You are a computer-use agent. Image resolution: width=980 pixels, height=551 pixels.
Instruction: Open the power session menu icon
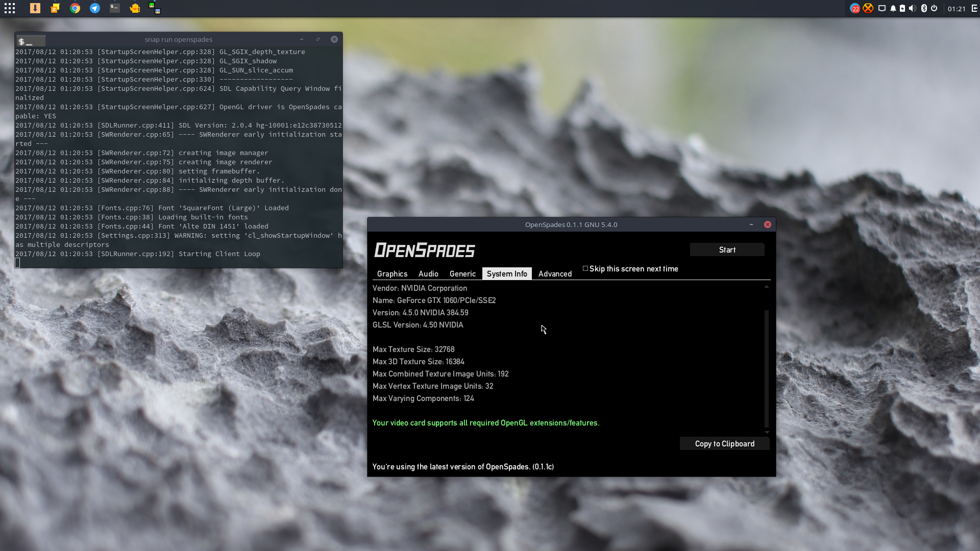pos(934,8)
